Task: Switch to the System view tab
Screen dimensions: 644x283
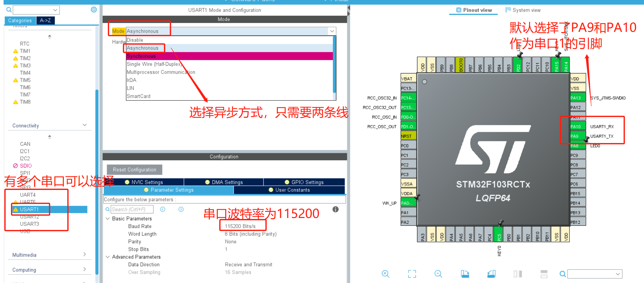Action: coord(523,10)
